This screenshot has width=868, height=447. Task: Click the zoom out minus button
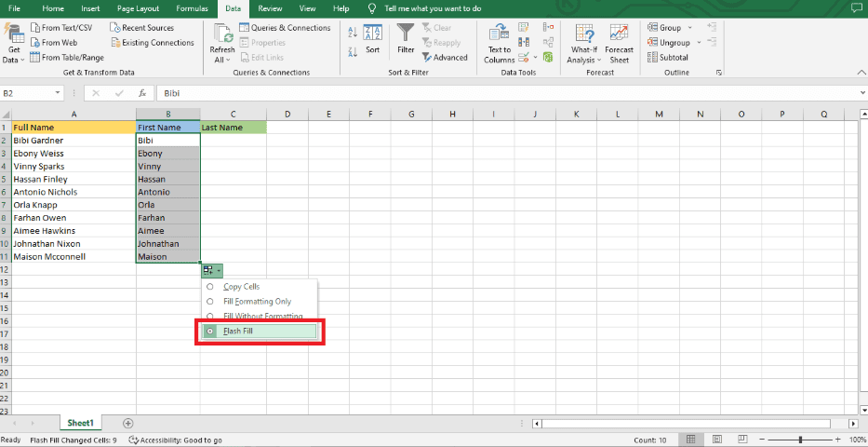762,440
